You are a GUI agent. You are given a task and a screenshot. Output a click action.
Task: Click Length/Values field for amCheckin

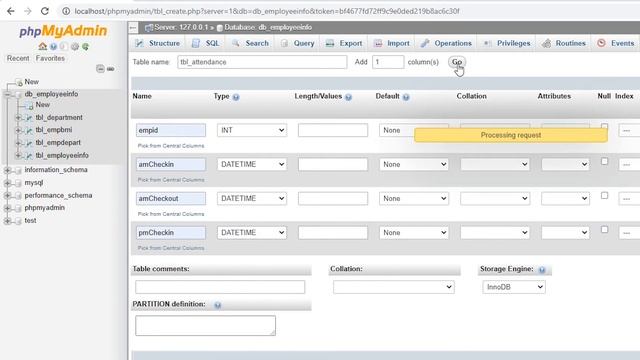tap(333, 164)
